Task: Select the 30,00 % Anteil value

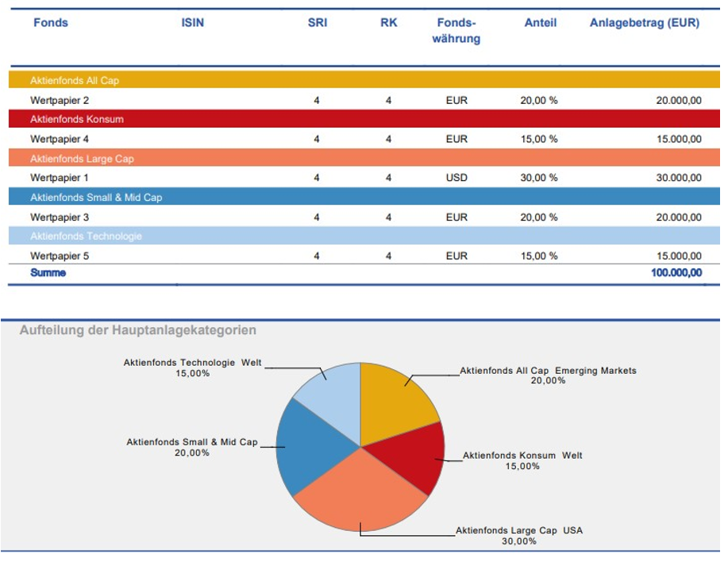Action: coord(538,178)
